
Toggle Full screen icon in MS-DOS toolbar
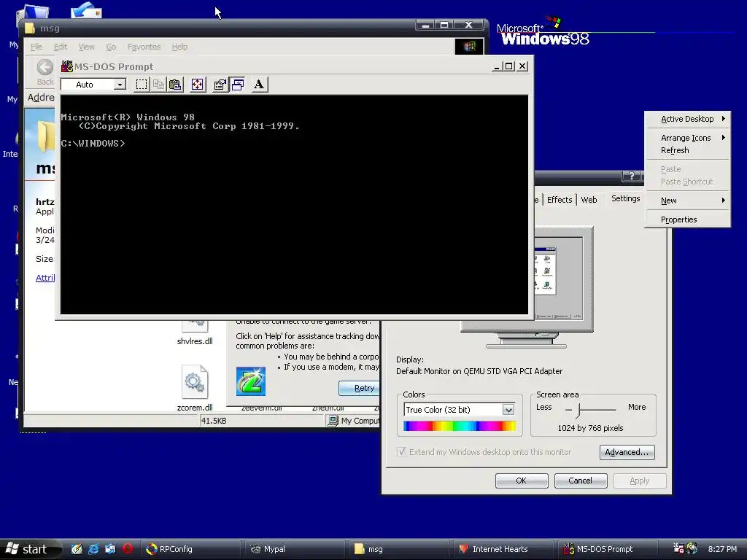[x=197, y=85]
